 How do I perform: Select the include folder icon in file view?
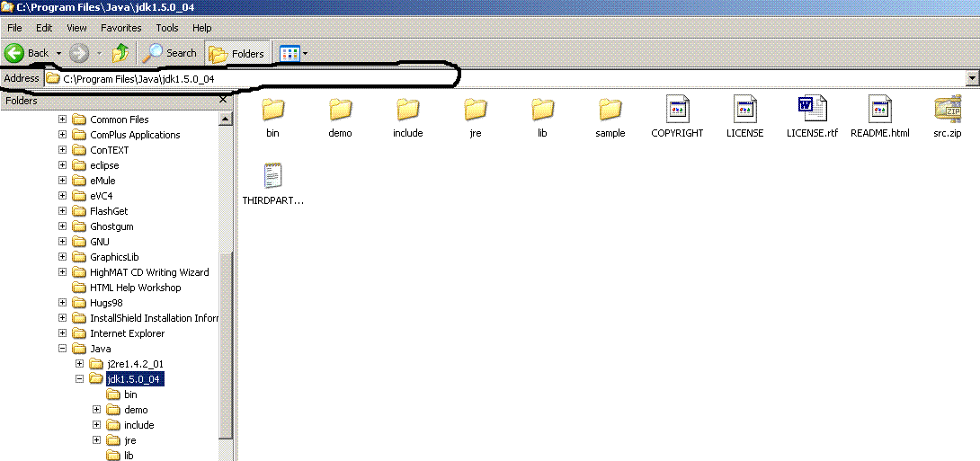tap(408, 110)
